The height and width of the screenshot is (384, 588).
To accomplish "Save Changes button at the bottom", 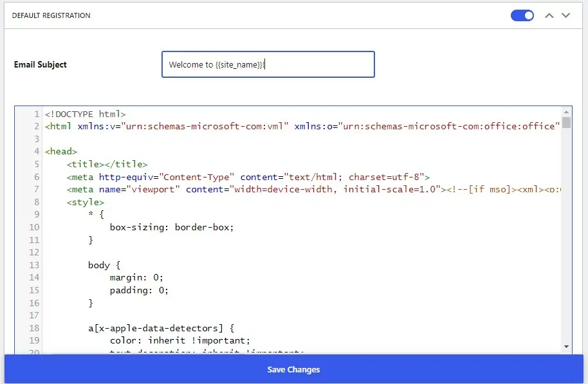I will (294, 369).
